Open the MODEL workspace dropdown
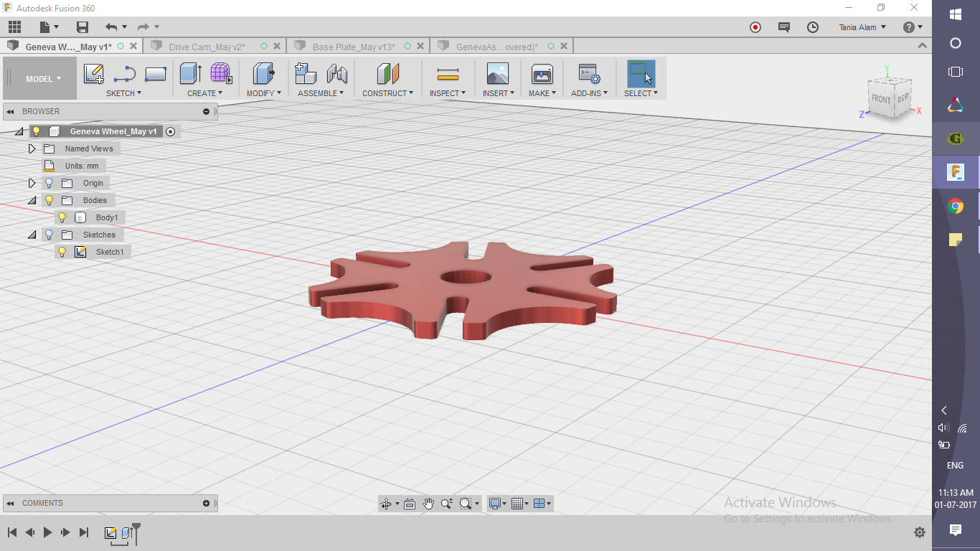 point(43,79)
